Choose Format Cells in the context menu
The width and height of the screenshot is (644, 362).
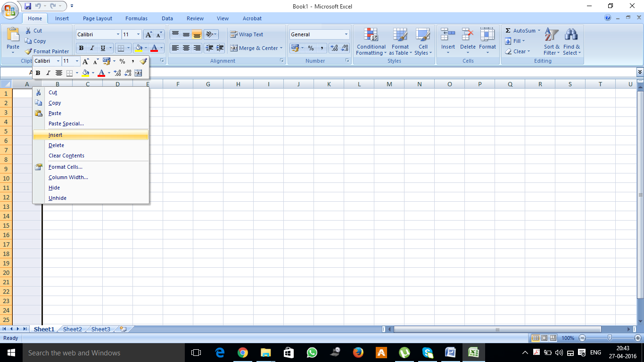click(91, 167)
